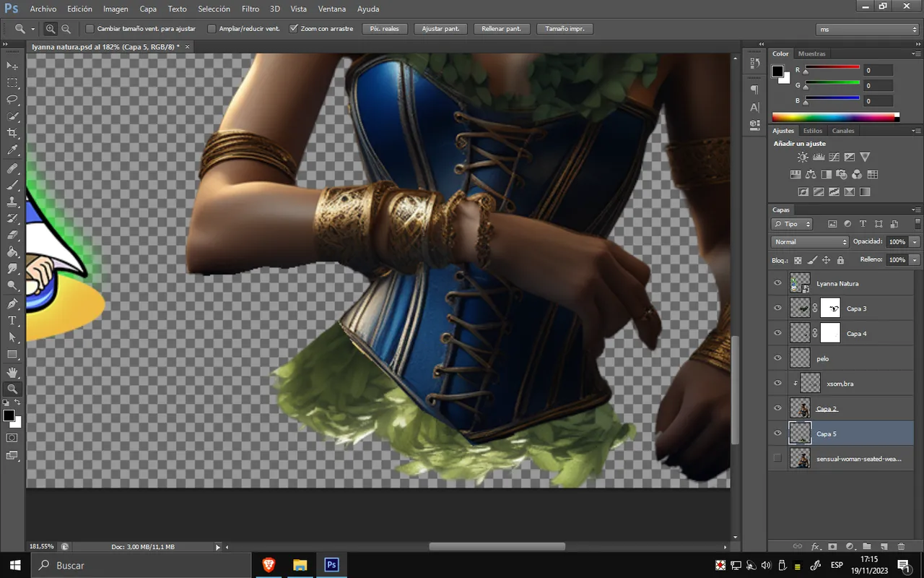Open the Filtro menu
This screenshot has width=924, height=578.
pyautogui.click(x=250, y=9)
